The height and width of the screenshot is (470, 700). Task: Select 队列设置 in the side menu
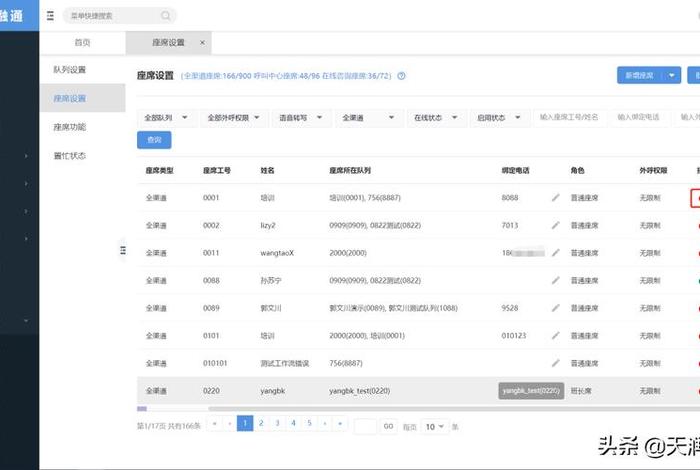pos(70,70)
